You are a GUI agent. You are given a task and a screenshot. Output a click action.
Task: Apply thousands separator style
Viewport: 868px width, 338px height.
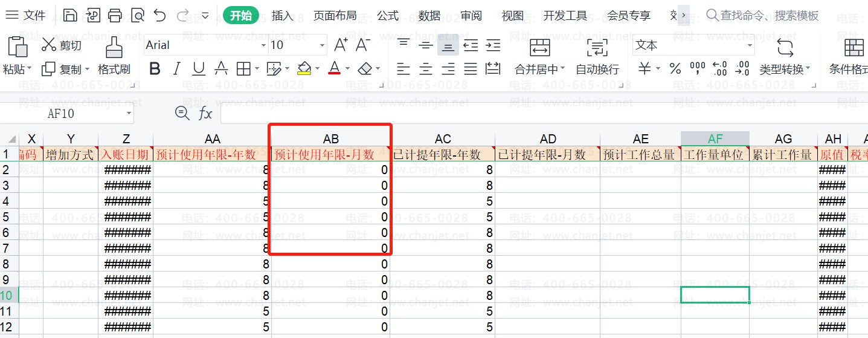[698, 69]
